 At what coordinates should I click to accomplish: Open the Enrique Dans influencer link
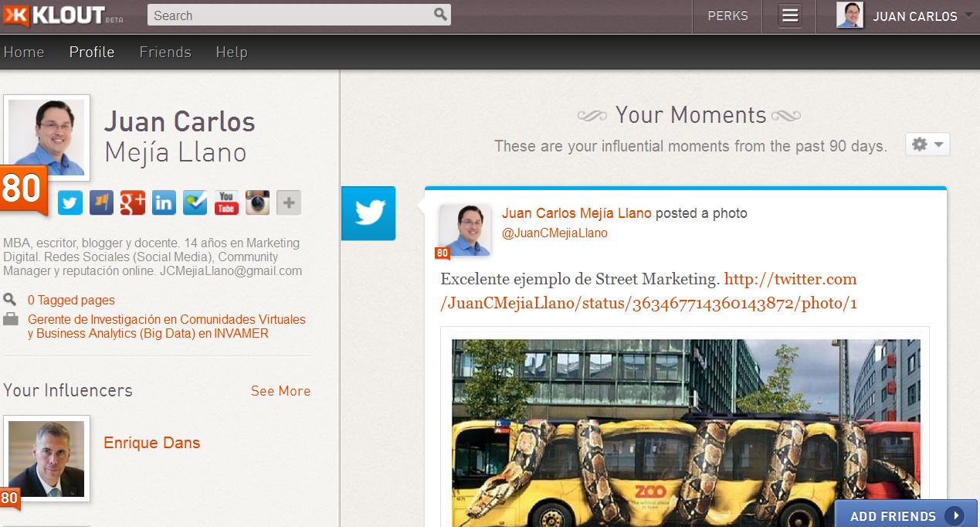click(152, 443)
